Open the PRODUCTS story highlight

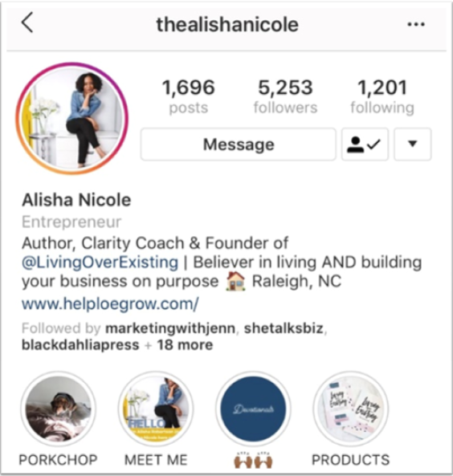point(351,409)
